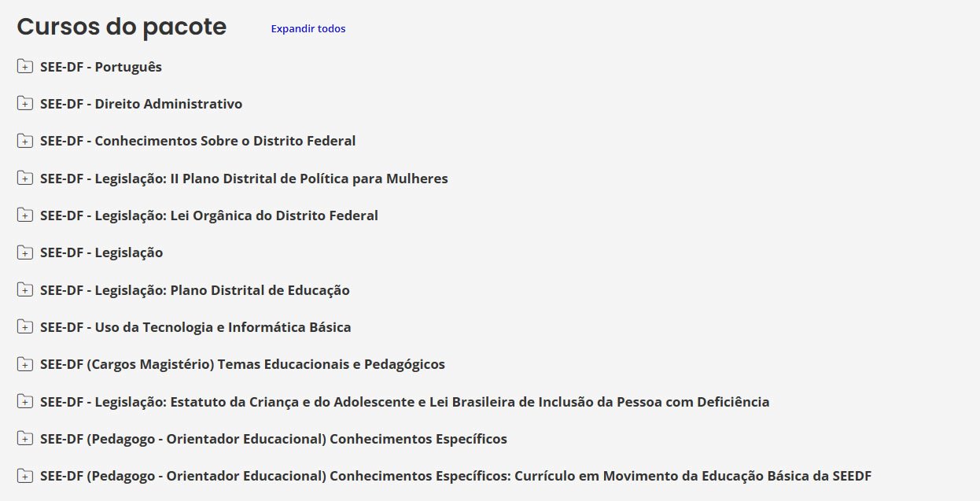Click folder icon next to Direito Administrativo
The height and width of the screenshot is (501, 980).
25,104
